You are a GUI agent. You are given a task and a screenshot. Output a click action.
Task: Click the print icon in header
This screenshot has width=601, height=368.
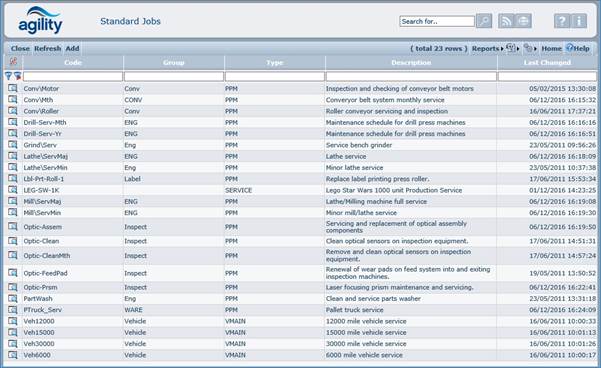pyautogui.click(x=523, y=21)
